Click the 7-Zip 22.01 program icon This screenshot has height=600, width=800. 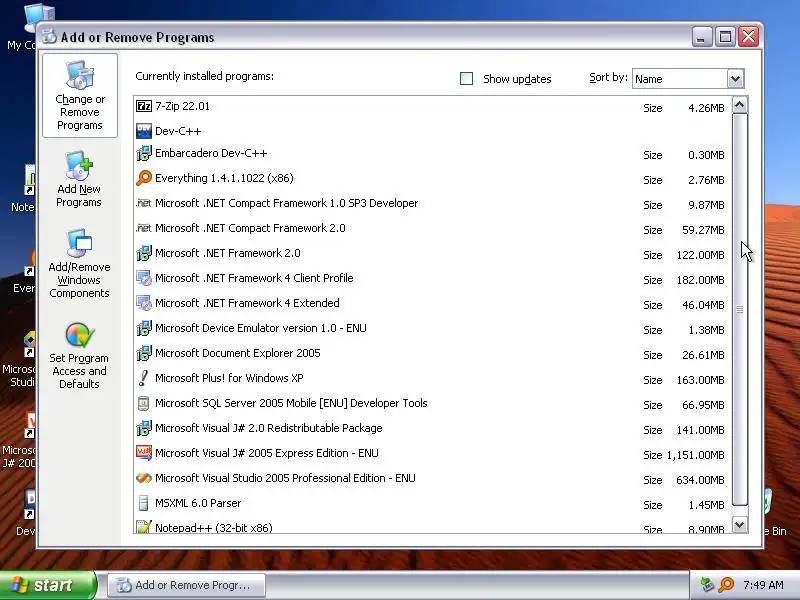pos(144,106)
